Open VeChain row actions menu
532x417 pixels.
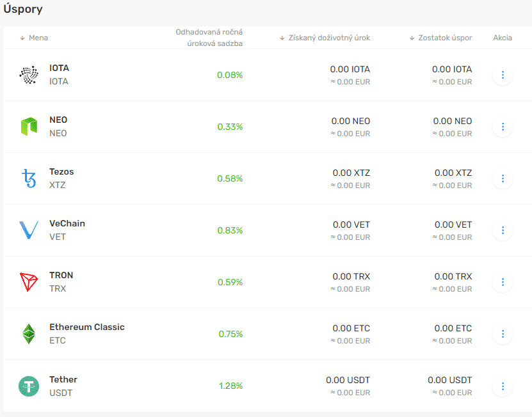502,230
